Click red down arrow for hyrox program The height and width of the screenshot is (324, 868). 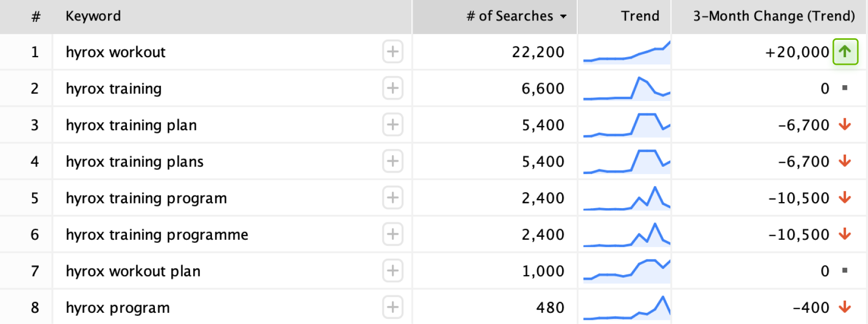click(845, 307)
